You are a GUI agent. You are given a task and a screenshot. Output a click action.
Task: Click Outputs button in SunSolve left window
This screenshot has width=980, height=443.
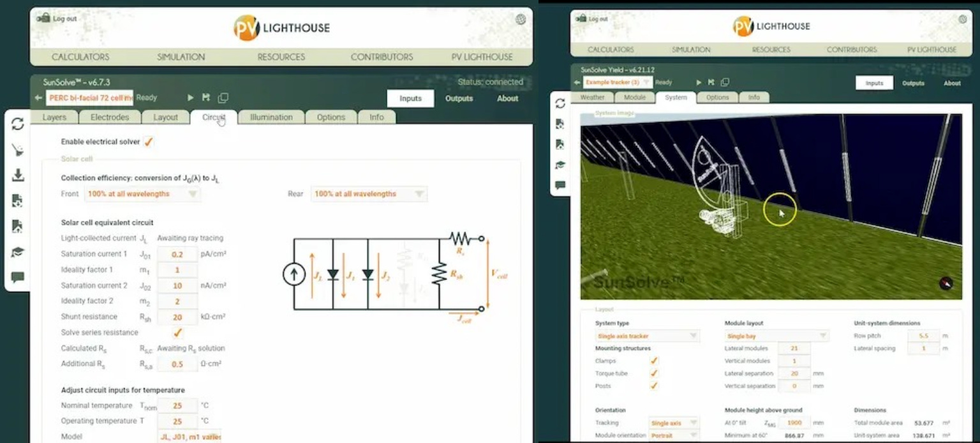[x=459, y=98]
